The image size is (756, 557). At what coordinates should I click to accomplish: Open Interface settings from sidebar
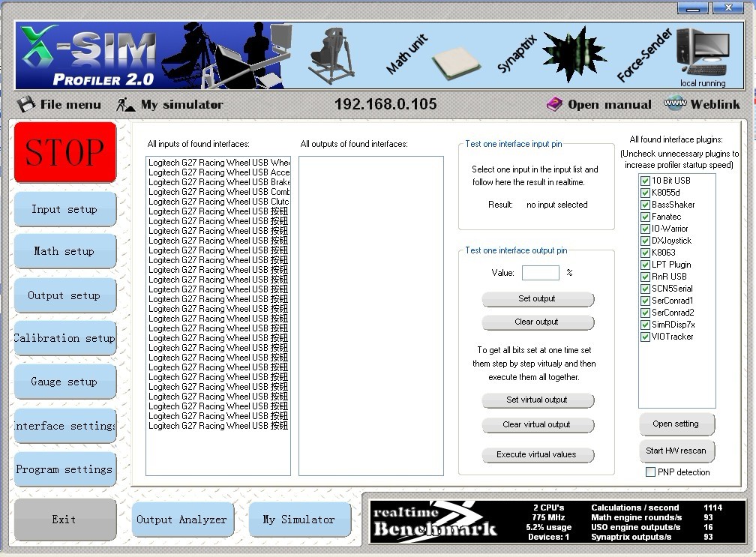pyautogui.click(x=65, y=426)
